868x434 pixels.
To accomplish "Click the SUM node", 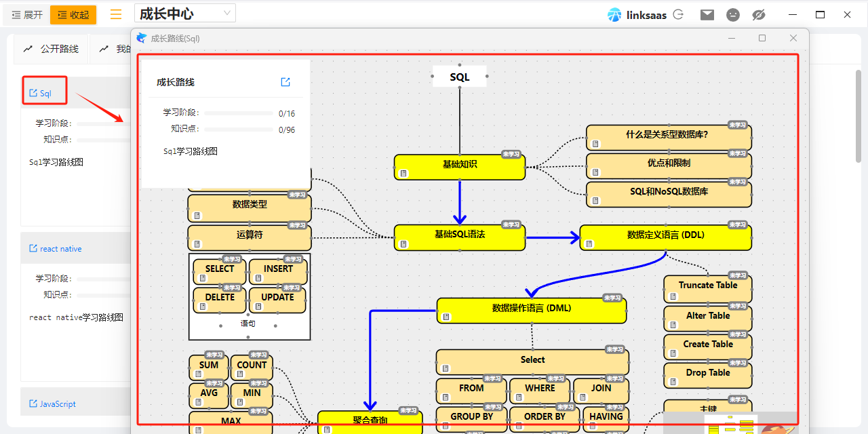I will point(209,368).
